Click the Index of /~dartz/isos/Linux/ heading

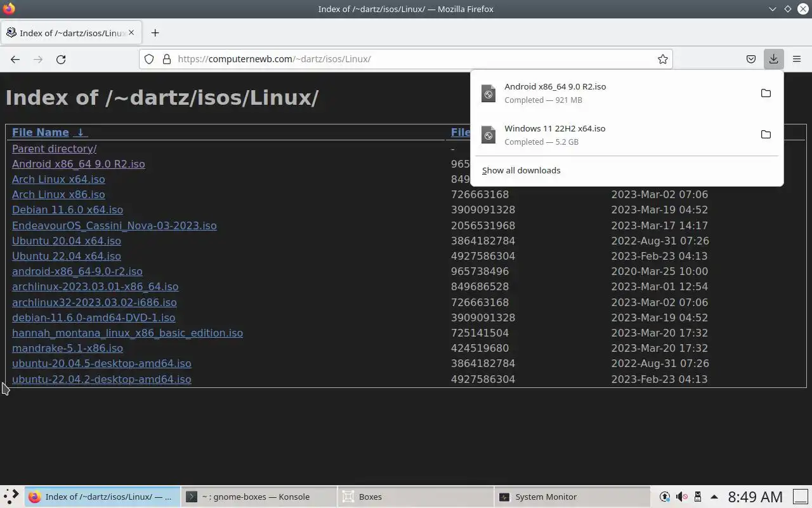pyautogui.click(x=162, y=98)
